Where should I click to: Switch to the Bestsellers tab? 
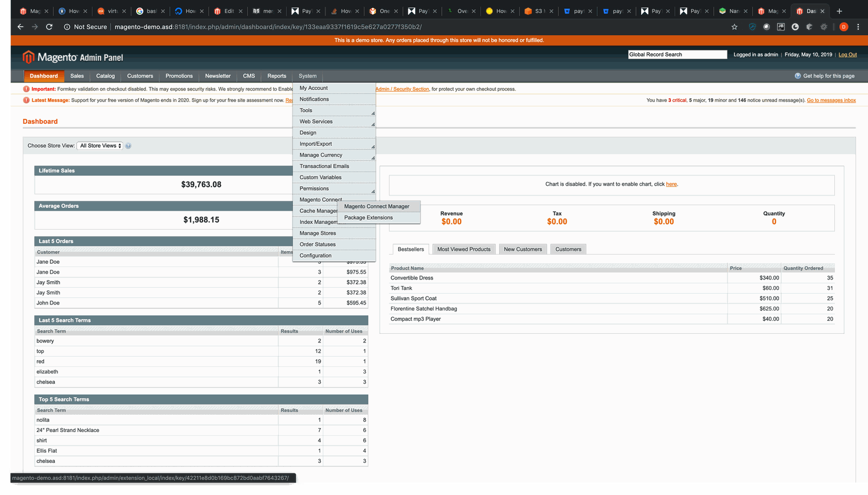[411, 249]
